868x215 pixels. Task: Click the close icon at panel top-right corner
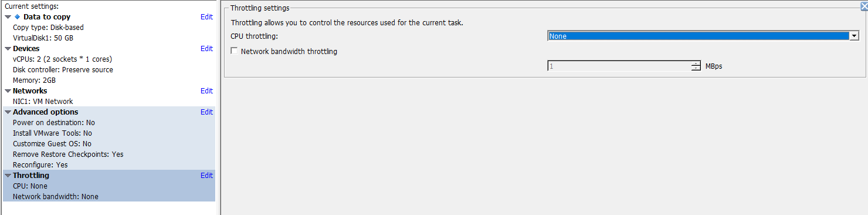864,5
